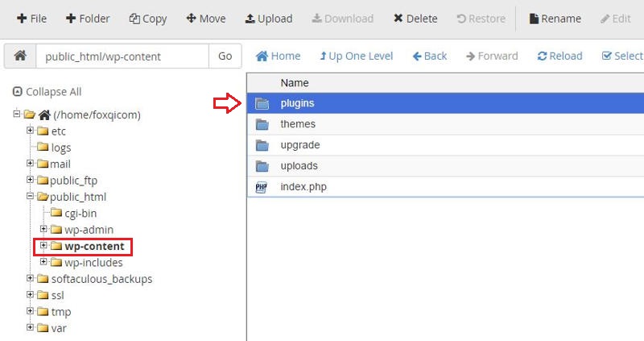Viewport: 644px width, 341px height.
Task: Click the Move toolbar button
Action: tap(206, 19)
